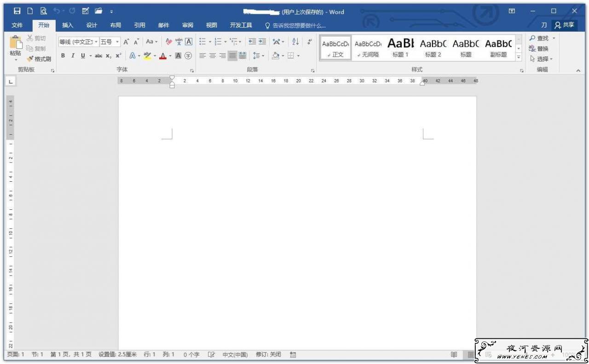Viewport: 589px width, 364px height.
Task: Toggle Subscript formatting
Action: (x=109, y=56)
